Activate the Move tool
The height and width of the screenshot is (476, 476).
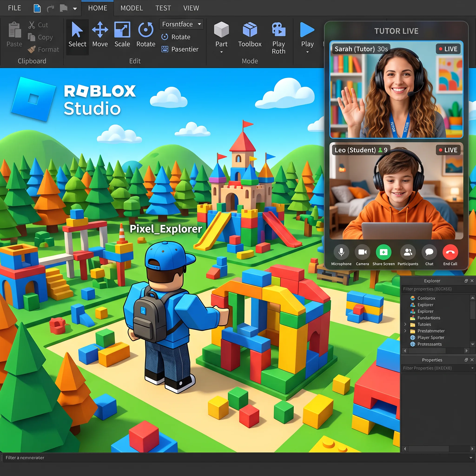pyautogui.click(x=100, y=34)
